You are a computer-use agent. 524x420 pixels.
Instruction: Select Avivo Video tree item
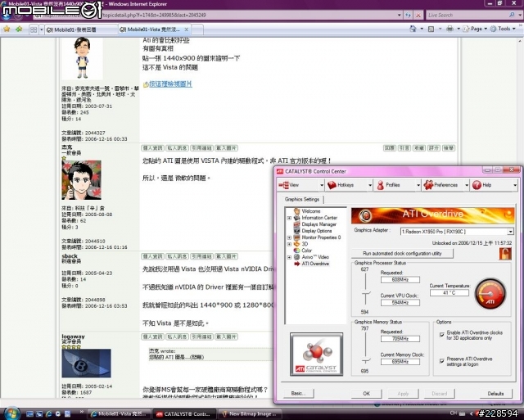tap(315, 257)
